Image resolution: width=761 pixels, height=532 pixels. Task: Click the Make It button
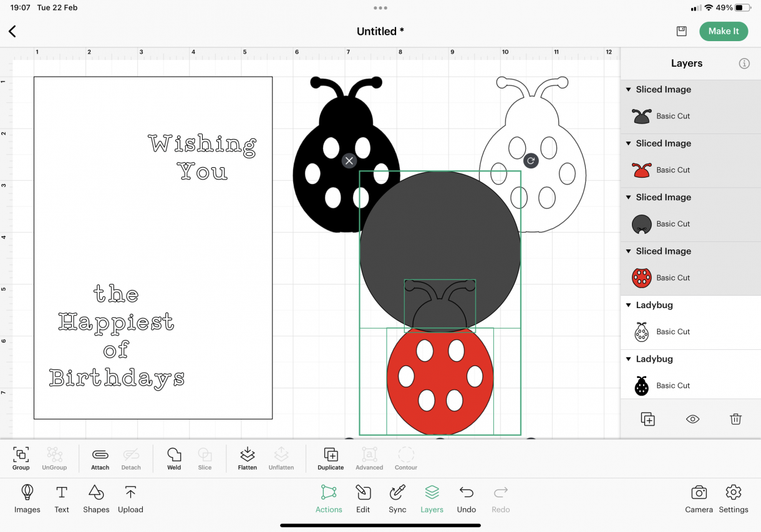(724, 31)
